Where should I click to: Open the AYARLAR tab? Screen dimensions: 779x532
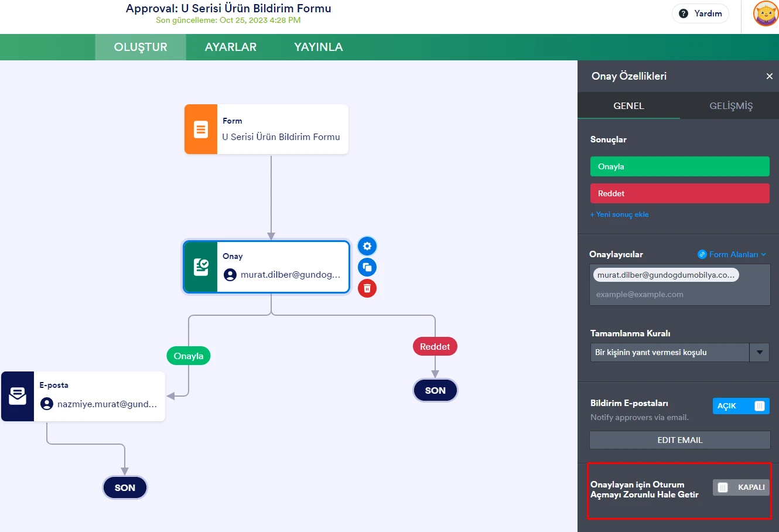tap(230, 47)
